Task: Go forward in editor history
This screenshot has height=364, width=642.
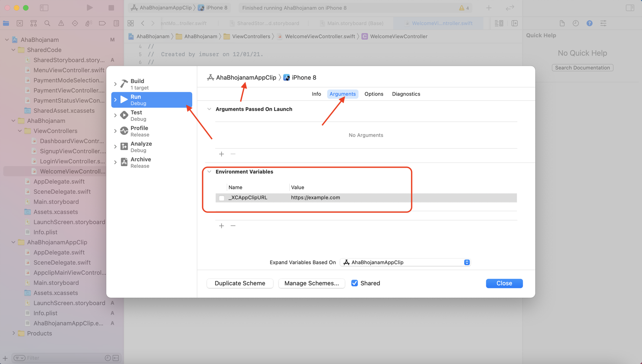Action: [x=152, y=23]
